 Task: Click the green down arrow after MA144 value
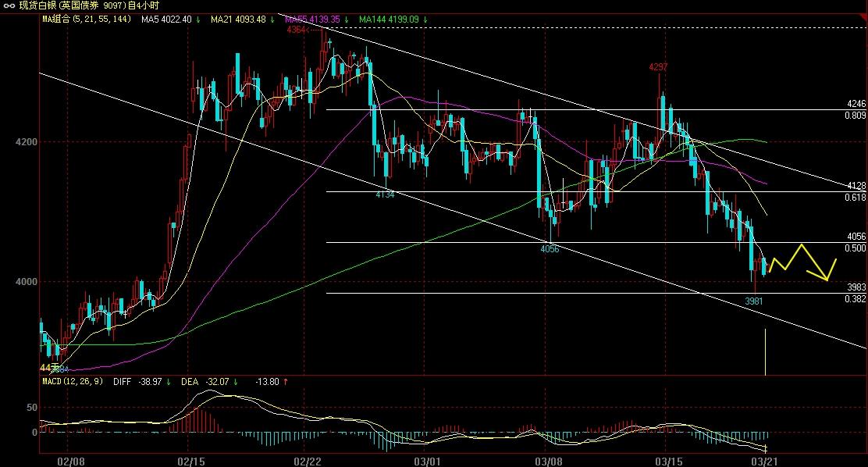click(x=425, y=20)
